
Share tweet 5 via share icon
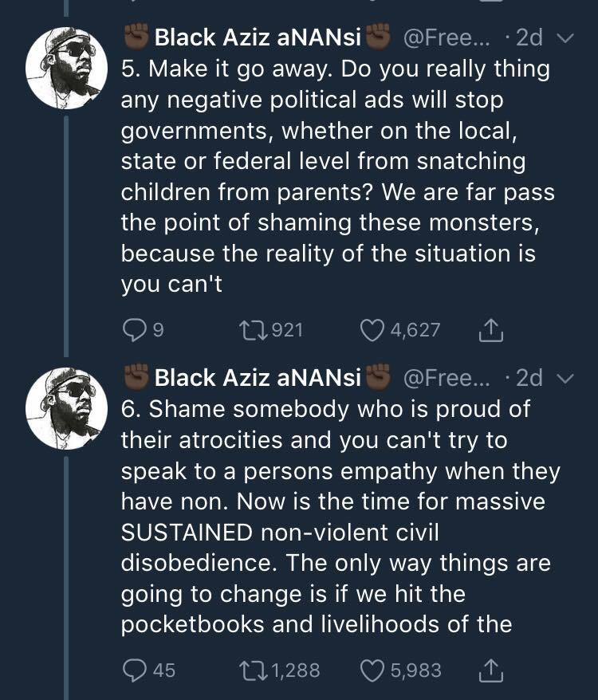click(492, 329)
